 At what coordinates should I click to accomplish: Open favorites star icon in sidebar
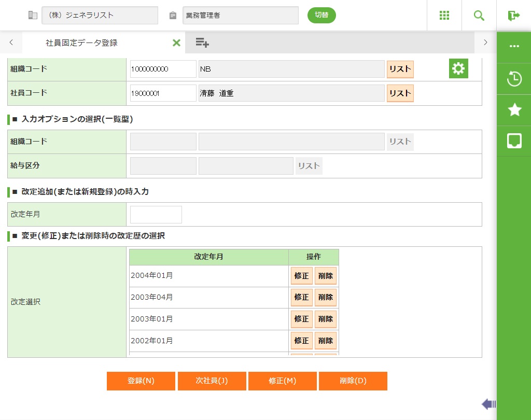coord(514,110)
